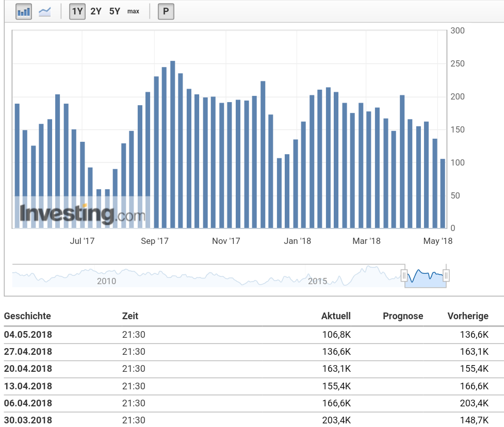Image resolution: width=504 pixels, height=427 pixels.
Task: Select the 20.04.2018 date row
Action: click(x=254, y=369)
